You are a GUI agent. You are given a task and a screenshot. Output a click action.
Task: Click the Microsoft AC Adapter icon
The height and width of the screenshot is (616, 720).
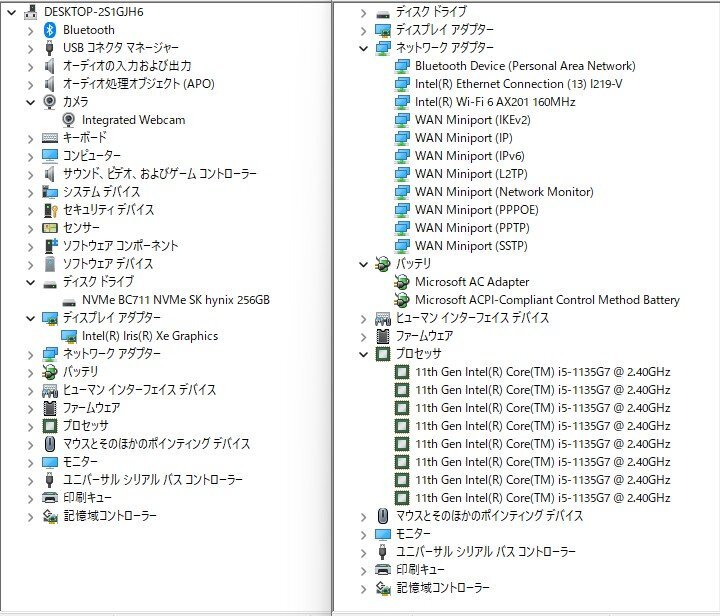click(402, 282)
